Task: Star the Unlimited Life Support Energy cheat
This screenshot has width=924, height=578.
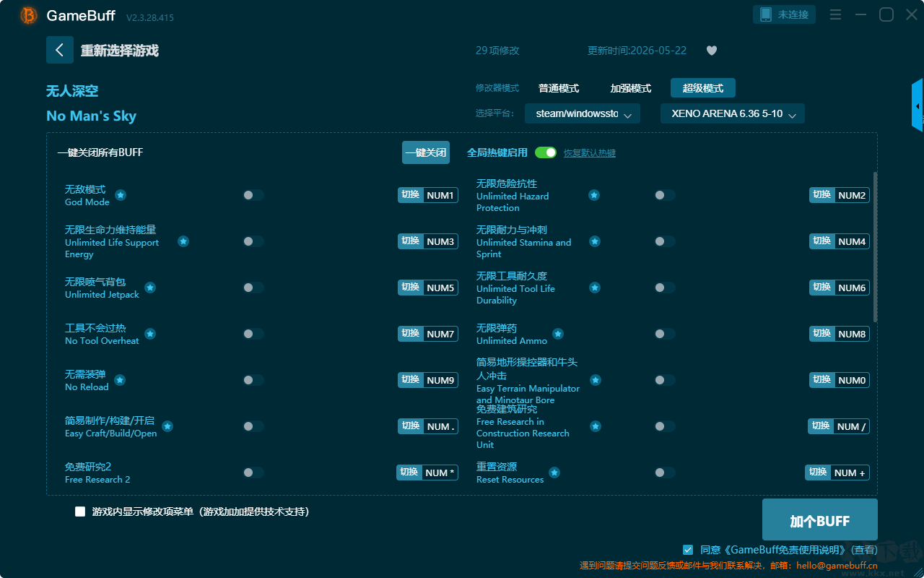Action: point(183,241)
